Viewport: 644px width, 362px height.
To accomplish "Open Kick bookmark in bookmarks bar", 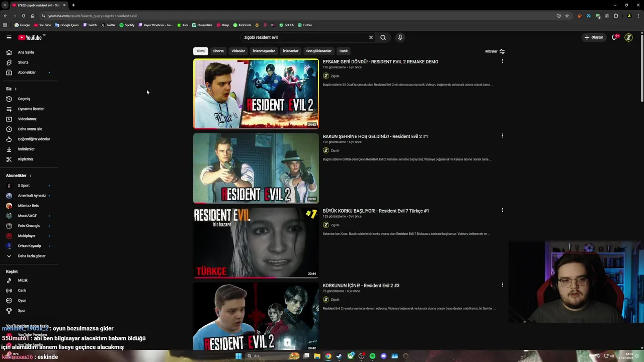I will click(x=183, y=25).
